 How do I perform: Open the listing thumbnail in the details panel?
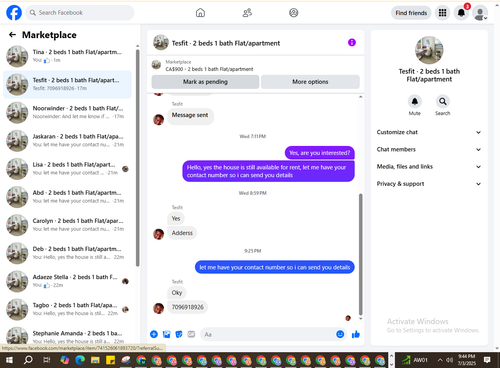click(x=429, y=50)
